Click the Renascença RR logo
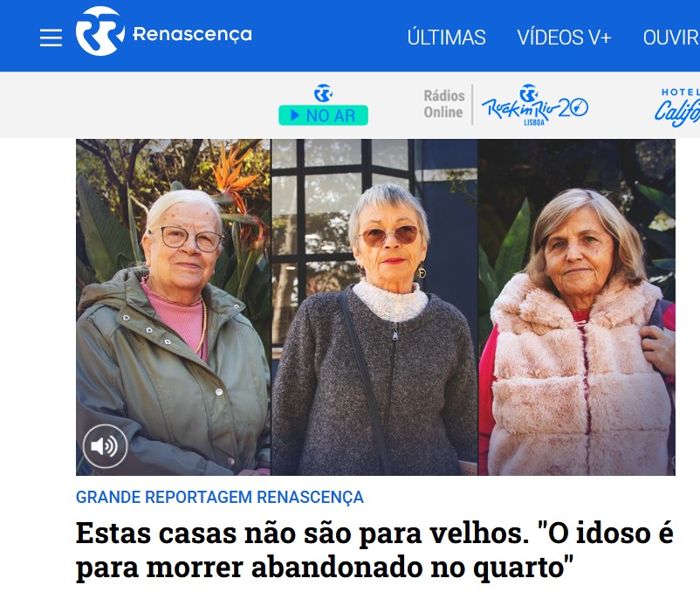Image resolution: width=700 pixels, height=592 pixels. (x=100, y=31)
